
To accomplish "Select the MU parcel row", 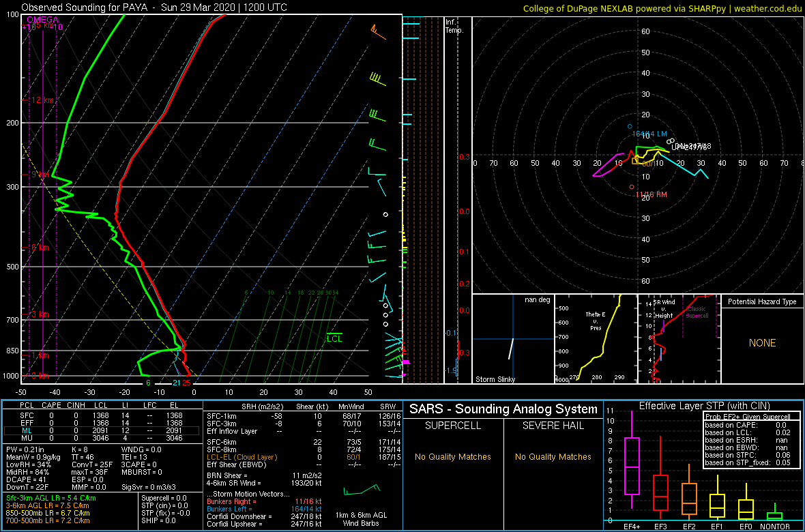I will (x=102, y=439).
